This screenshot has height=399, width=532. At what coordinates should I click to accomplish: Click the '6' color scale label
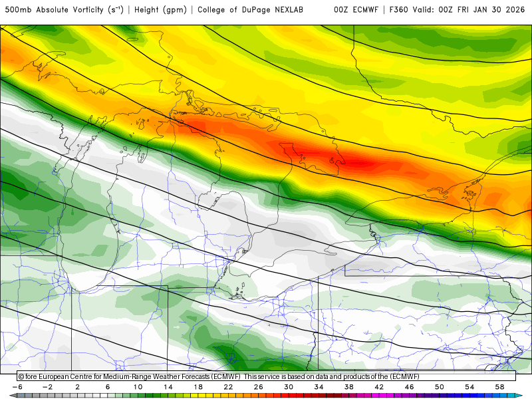[108, 387]
